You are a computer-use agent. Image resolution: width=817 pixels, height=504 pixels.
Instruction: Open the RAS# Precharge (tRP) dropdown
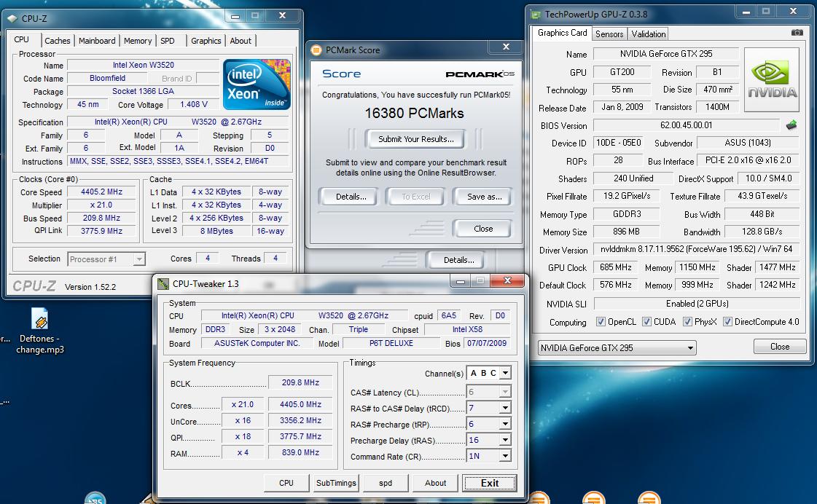489,424
